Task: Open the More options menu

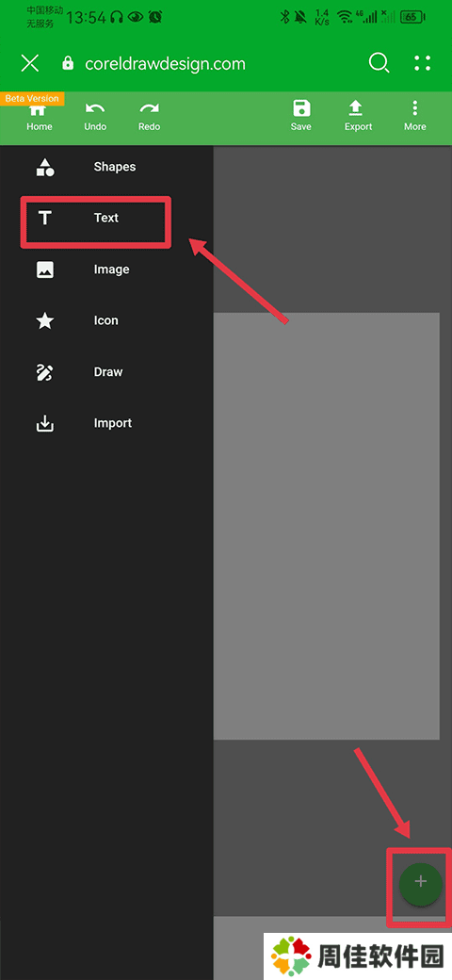Action: tap(415, 116)
